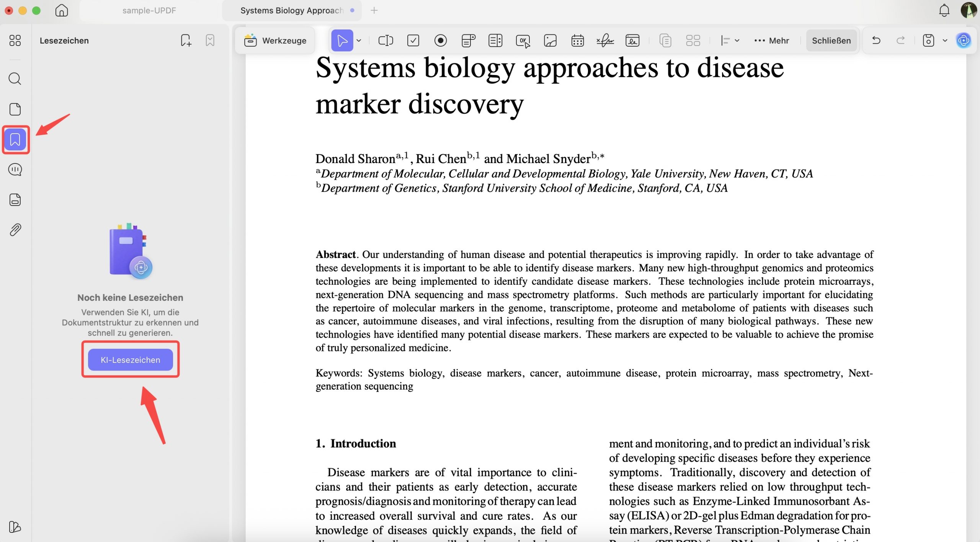Viewport: 980px width, 542px height.
Task: Open the AI assistant icon top right
Action: coord(964,40)
